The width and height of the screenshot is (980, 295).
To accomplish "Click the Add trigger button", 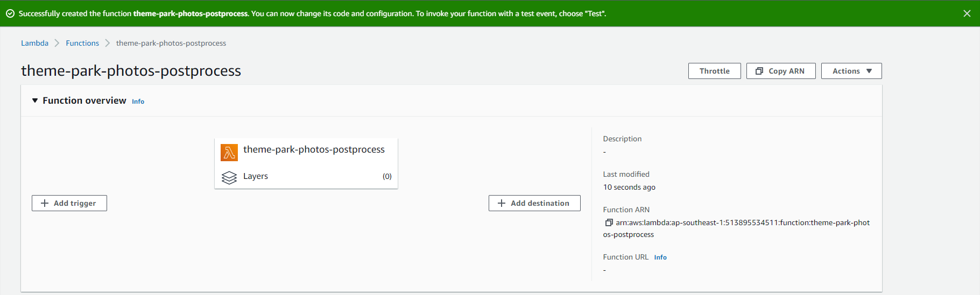I will click(69, 203).
